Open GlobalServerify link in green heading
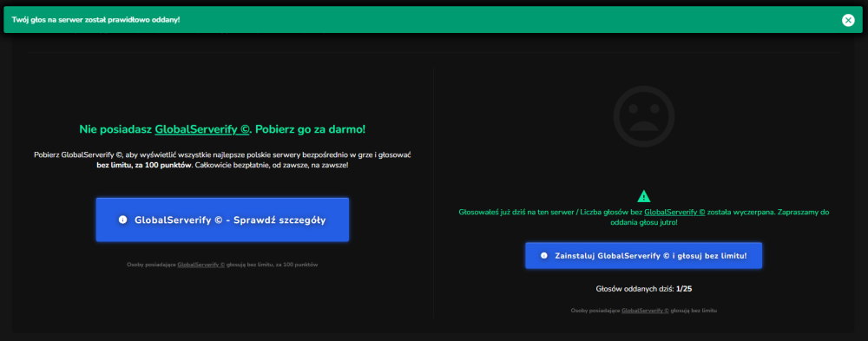868x341 pixels. click(x=202, y=129)
